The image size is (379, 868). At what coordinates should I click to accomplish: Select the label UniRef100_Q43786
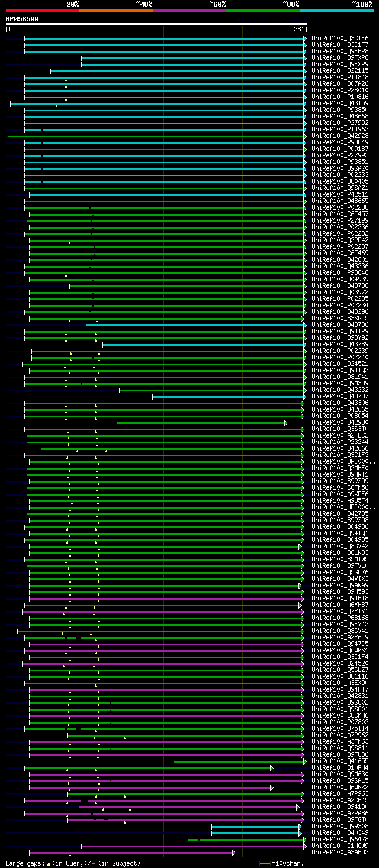[x=340, y=325]
